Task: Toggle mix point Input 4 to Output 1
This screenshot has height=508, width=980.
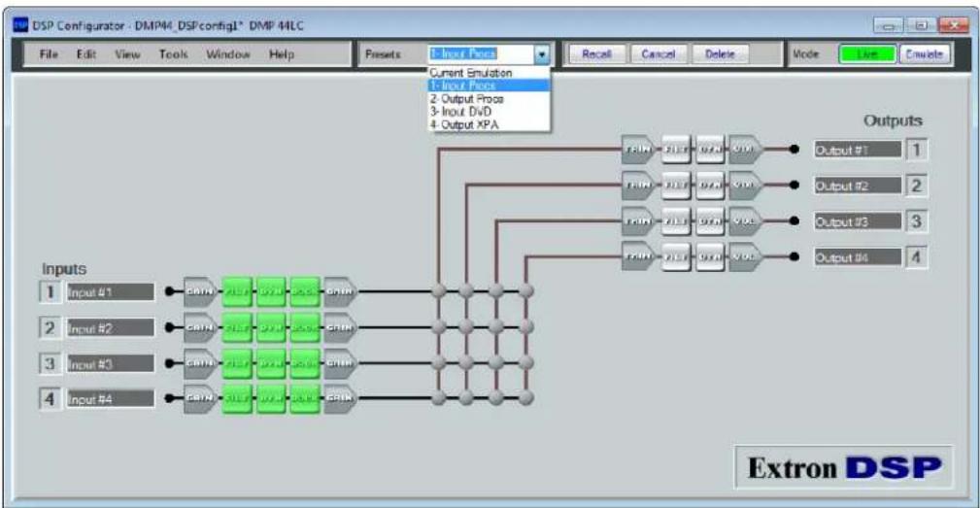Action: tap(439, 397)
